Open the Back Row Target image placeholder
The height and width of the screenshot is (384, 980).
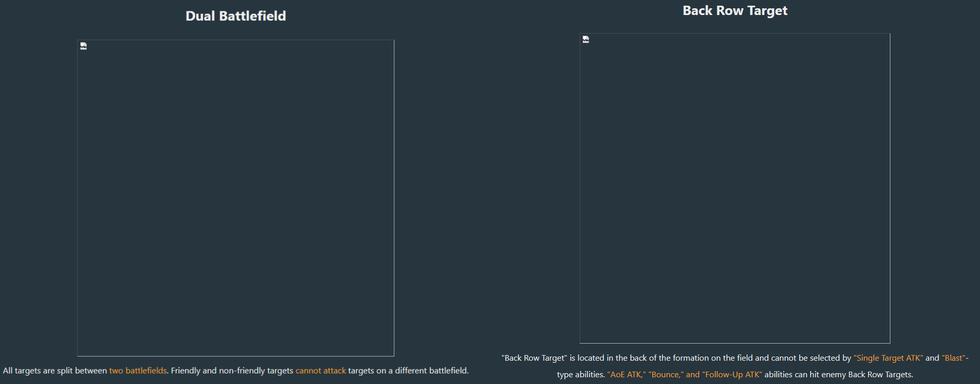735,188
